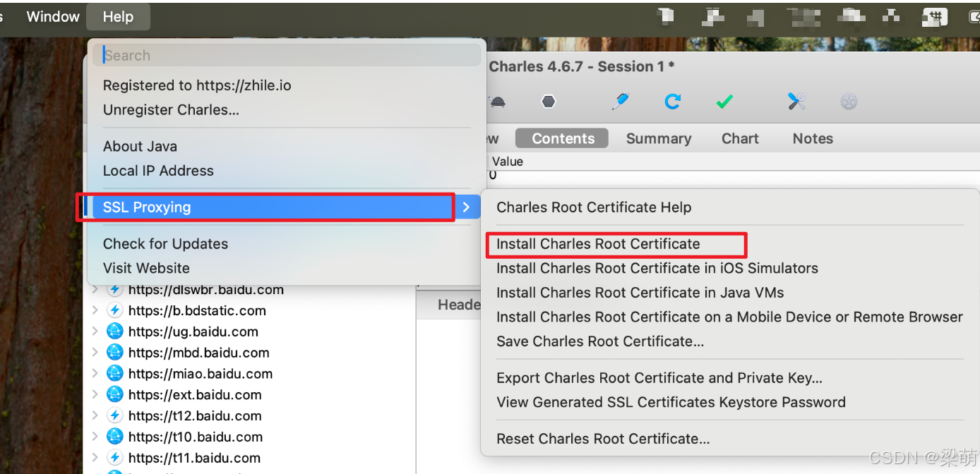980x474 pixels.
Task: Select the https://t11.baidu.com host row
Action: (x=194, y=458)
